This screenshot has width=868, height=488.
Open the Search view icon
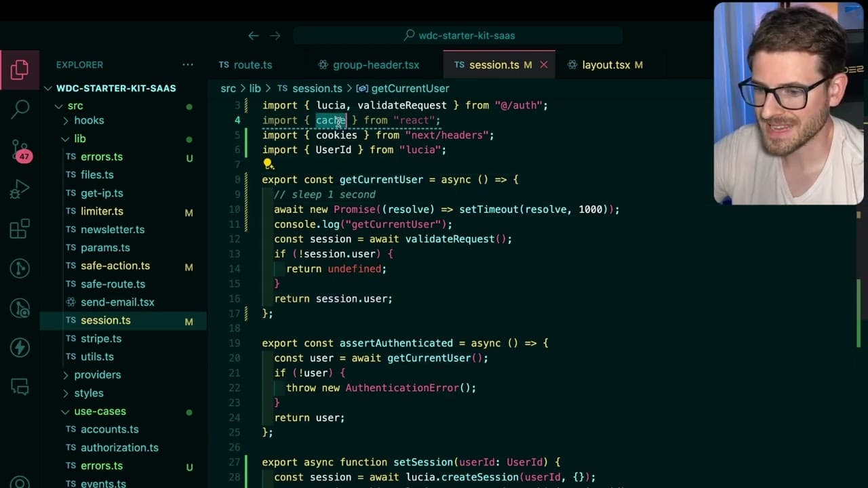pyautogui.click(x=20, y=108)
